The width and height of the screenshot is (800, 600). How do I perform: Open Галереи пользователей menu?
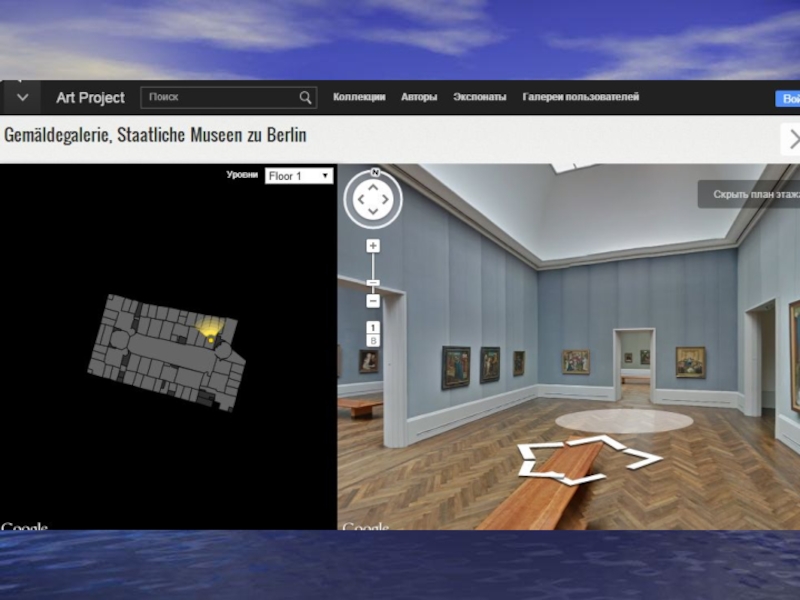(581, 97)
